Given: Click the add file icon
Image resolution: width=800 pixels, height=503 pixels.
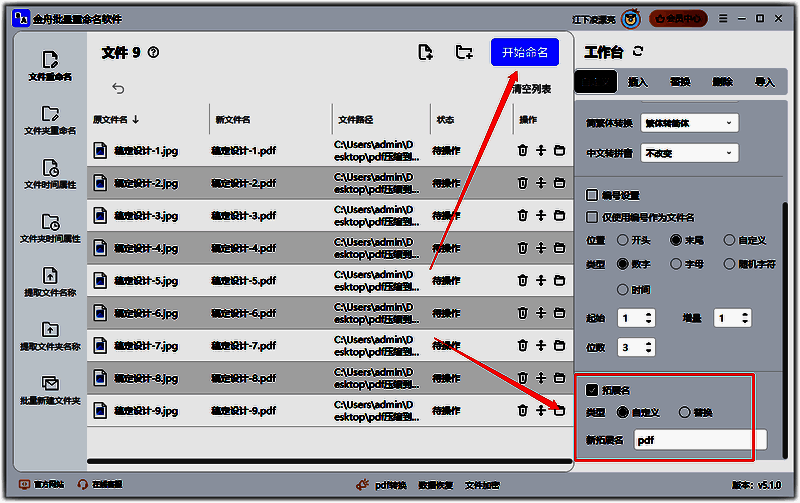Looking at the screenshot, I should 425,53.
